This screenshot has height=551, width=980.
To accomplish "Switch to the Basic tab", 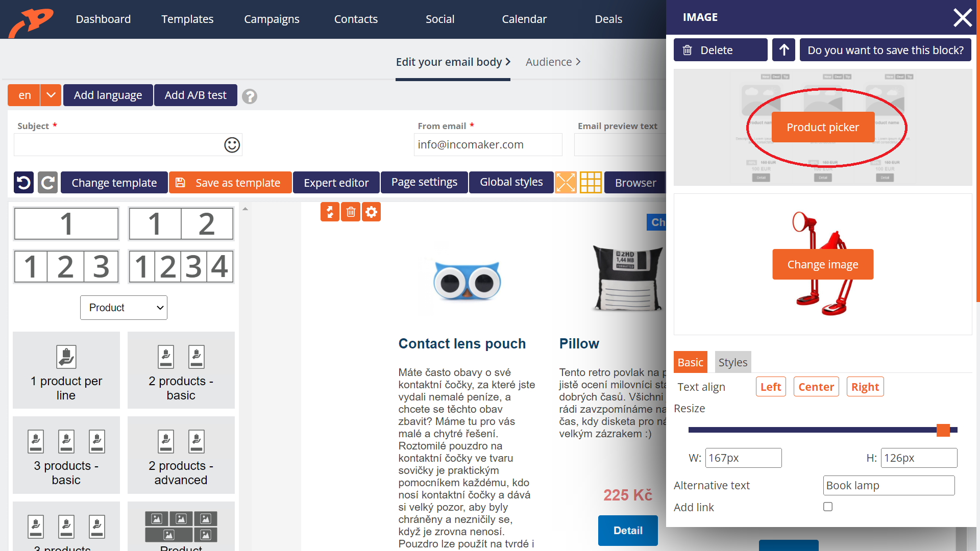I will click(x=691, y=362).
